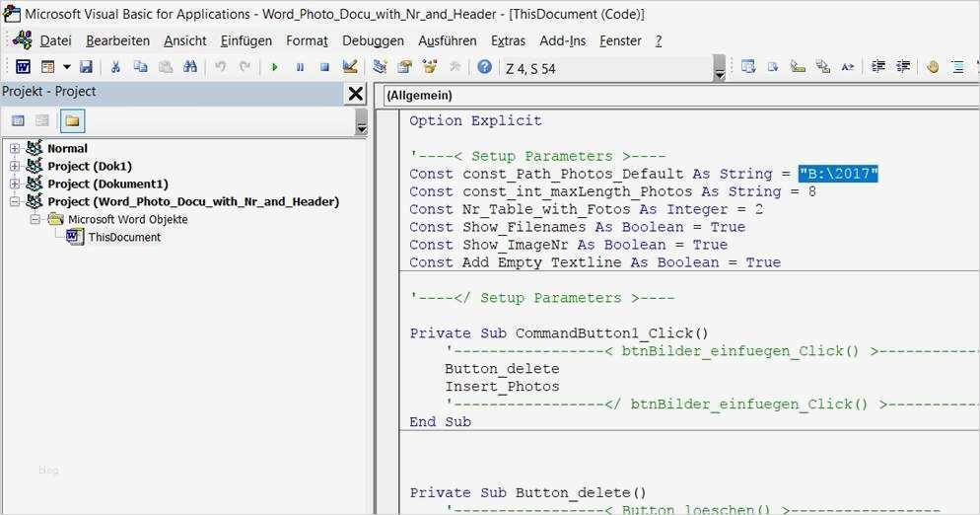Expand the Normal project node
The width and height of the screenshot is (980, 515).
15,149
